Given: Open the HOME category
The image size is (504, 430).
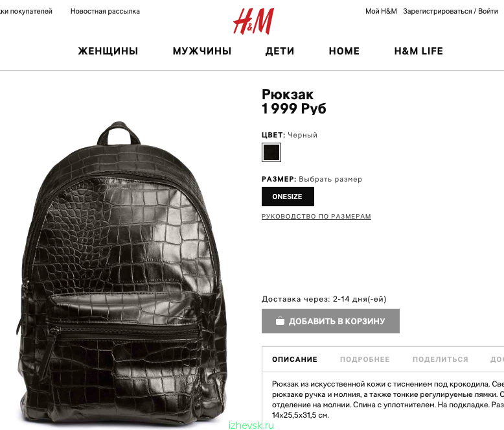Looking at the screenshot, I should tap(344, 51).
